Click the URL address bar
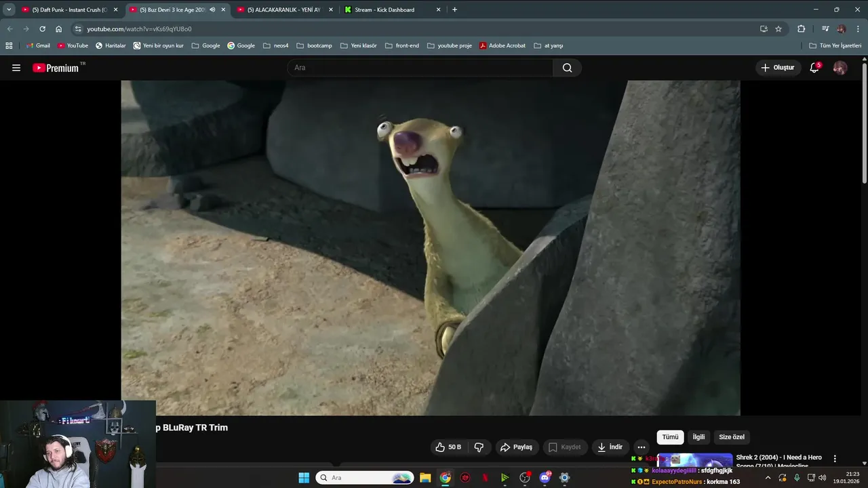868x488 pixels. (x=414, y=29)
